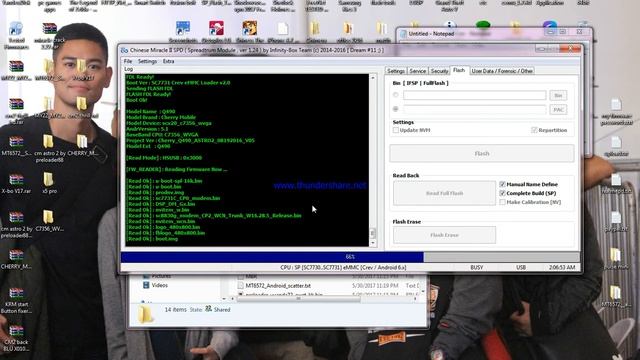Click the Chinese Miracle app title icon
Viewport: 640px width, 360px height.
click(124, 50)
